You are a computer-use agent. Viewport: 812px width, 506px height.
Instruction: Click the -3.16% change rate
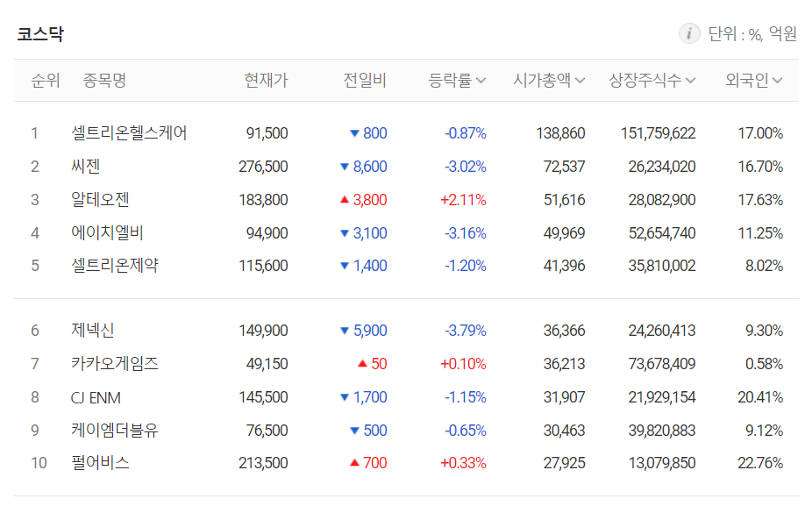coord(465,233)
